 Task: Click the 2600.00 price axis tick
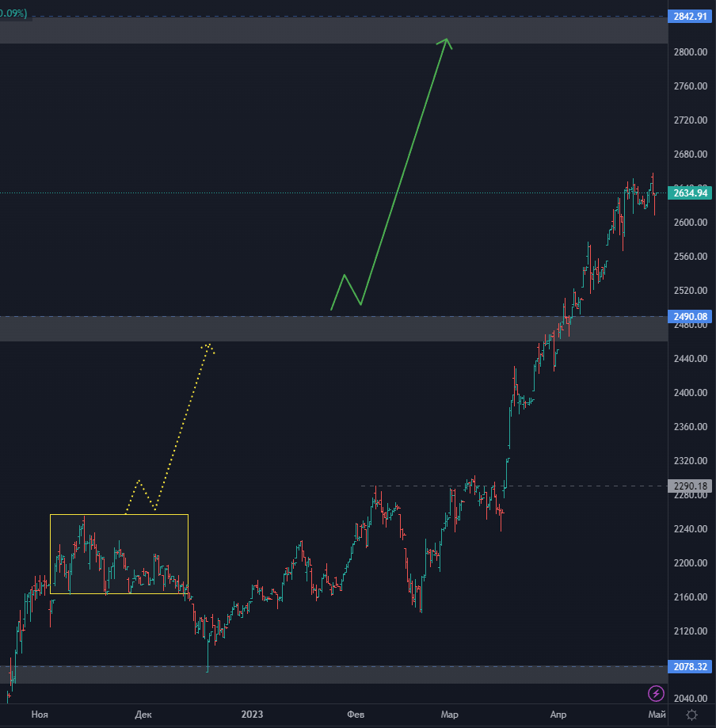pos(691,223)
